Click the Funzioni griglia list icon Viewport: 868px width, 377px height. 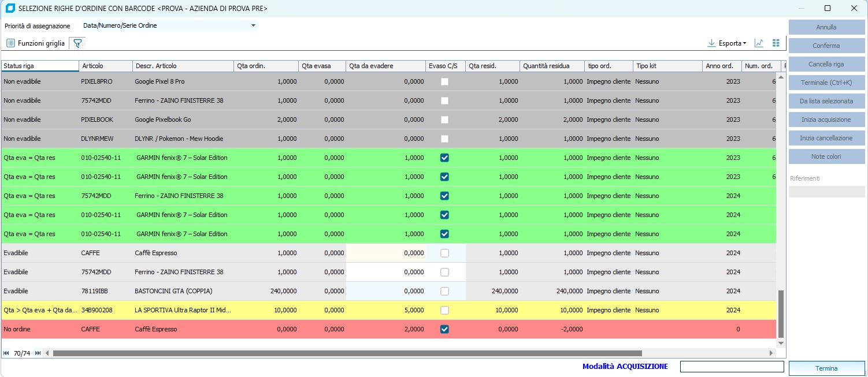pyautogui.click(x=10, y=43)
